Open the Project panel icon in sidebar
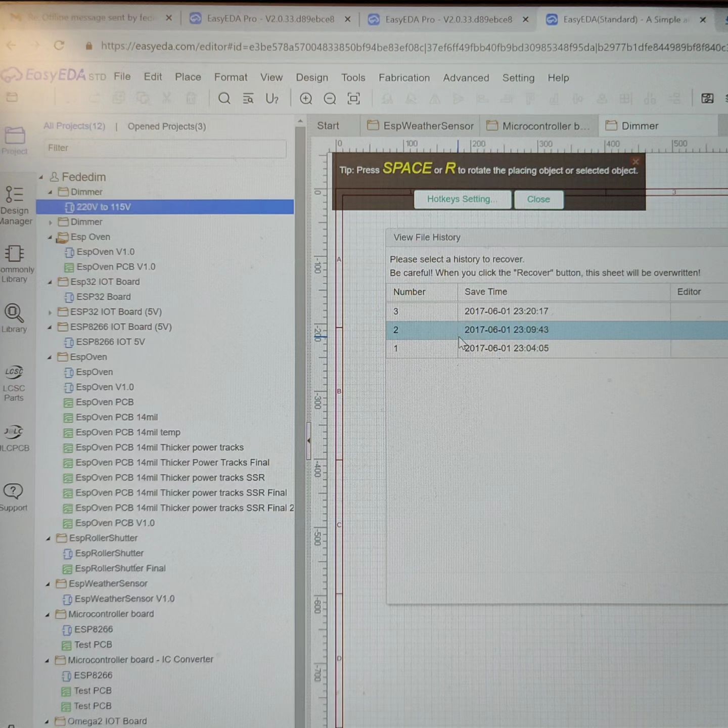 tap(15, 141)
